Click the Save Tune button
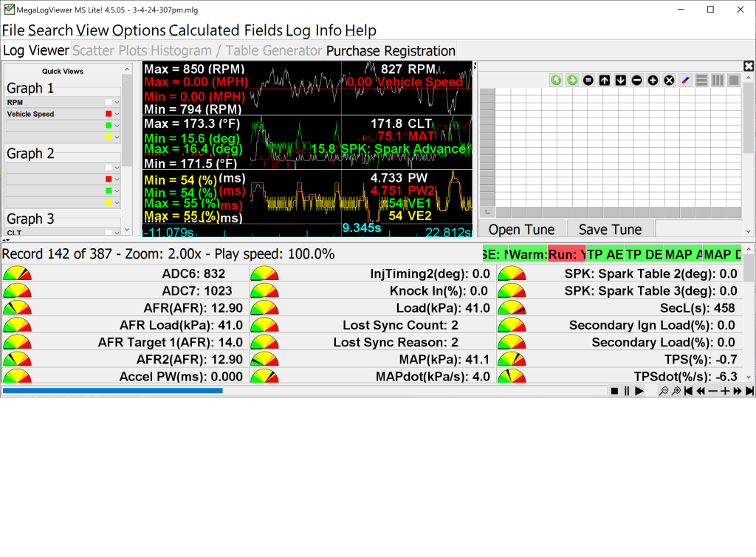Viewport: 756px width, 557px height. click(611, 230)
